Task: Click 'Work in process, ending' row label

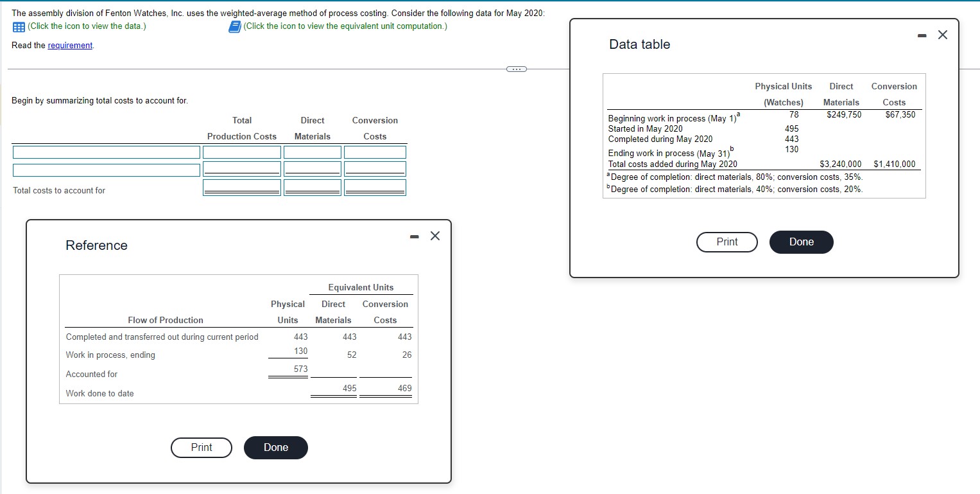Action: click(110, 355)
